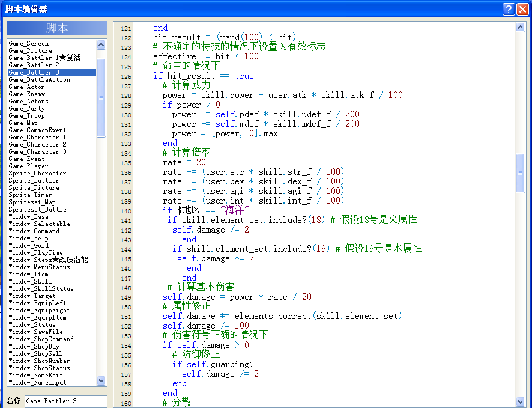The image size is (532, 408).
Task: Click the script name input field
Action: (x=66, y=401)
